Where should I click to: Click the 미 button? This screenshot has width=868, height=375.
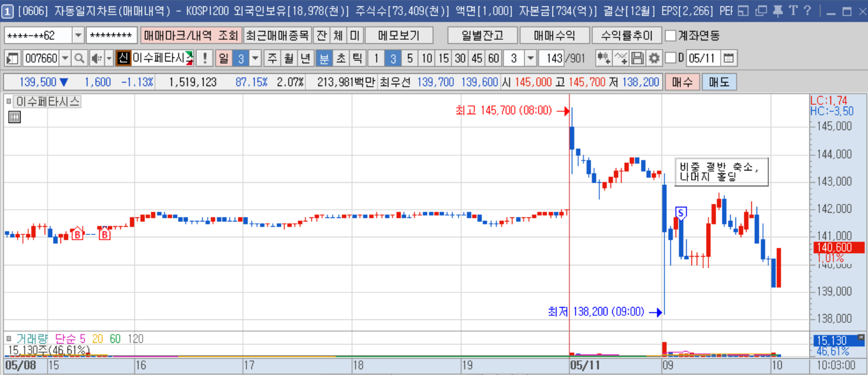pyautogui.click(x=355, y=35)
